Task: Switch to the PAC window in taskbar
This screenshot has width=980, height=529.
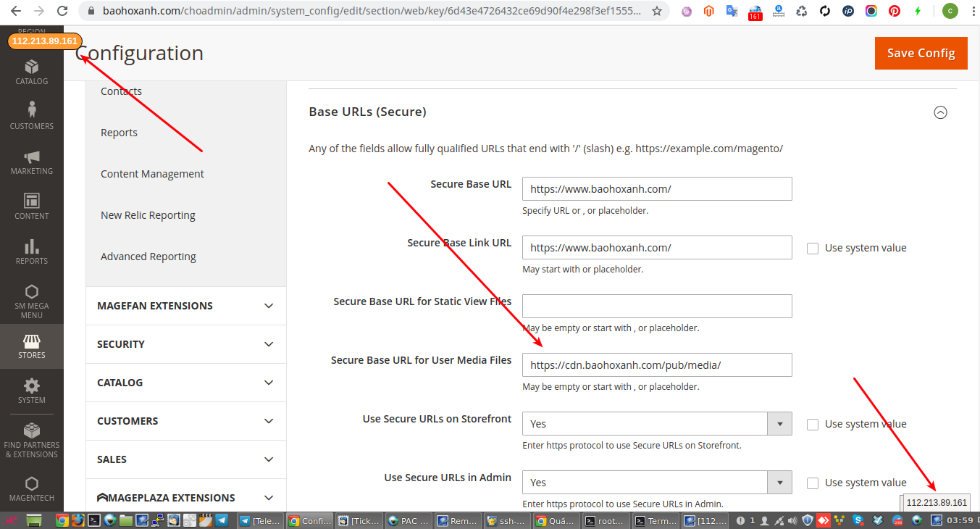Action: tap(409, 520)
